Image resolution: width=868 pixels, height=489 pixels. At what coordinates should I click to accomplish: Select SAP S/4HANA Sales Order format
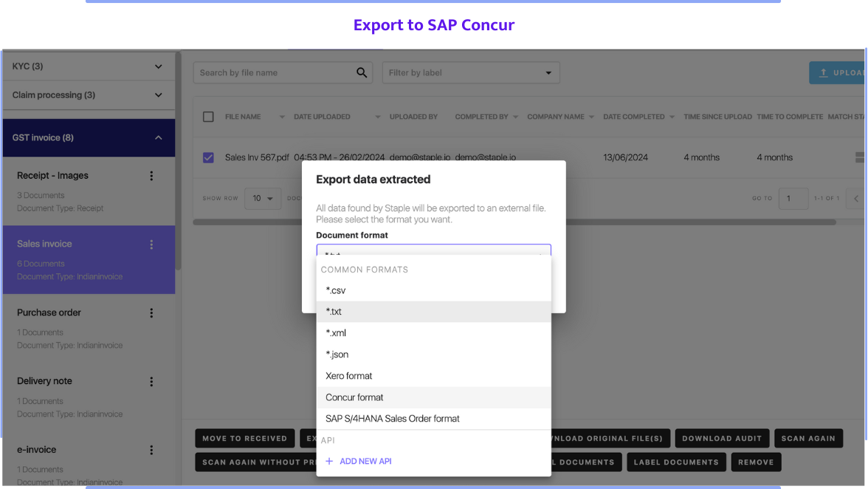pyautogui.click(x=433, y=419)
